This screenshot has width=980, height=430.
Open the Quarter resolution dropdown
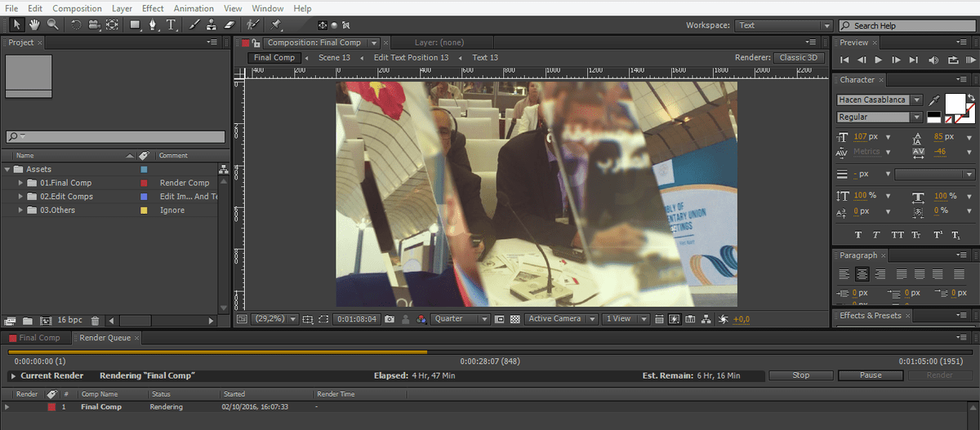point(461,319)
